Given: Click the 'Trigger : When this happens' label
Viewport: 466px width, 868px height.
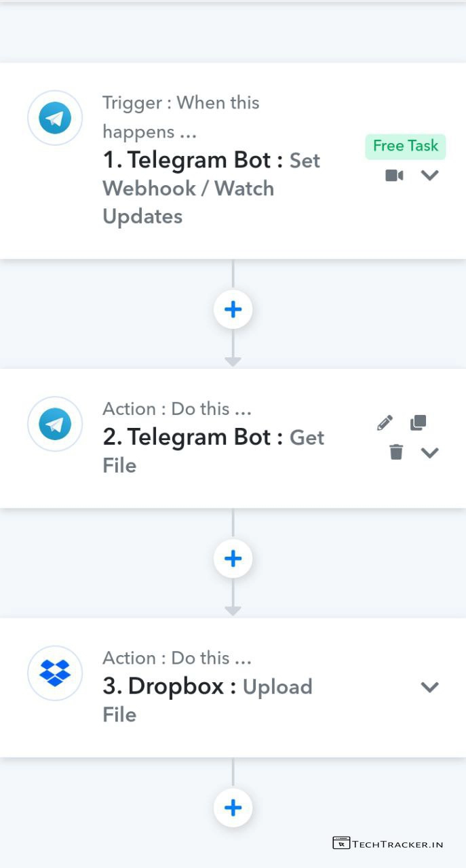Looking at the screenshot, I should [x=180, y=117].
